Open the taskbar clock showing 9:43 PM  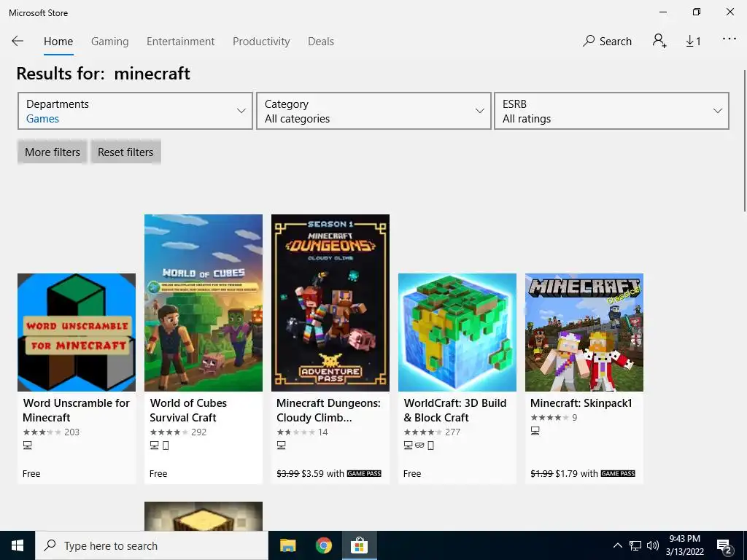(x=684, y=545)
